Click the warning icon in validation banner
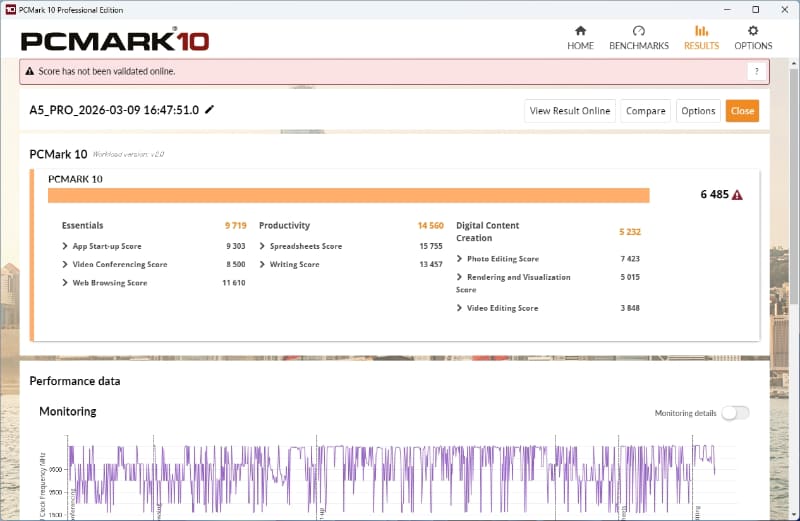 tap(30, 71)
